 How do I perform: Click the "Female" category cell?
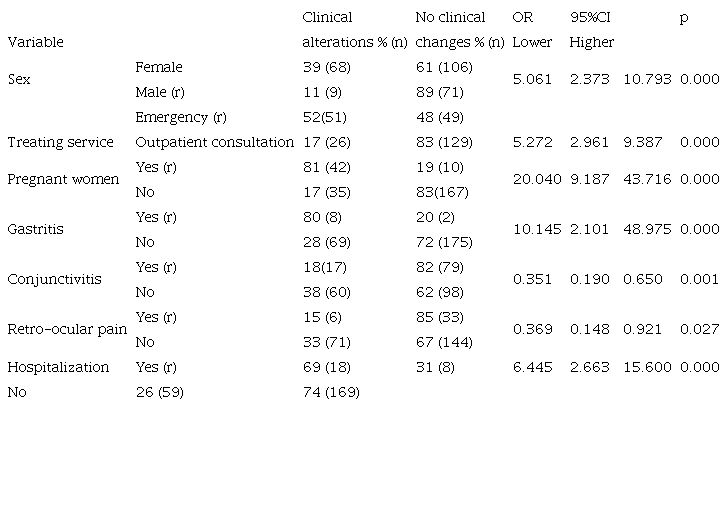tap(158, 67)
